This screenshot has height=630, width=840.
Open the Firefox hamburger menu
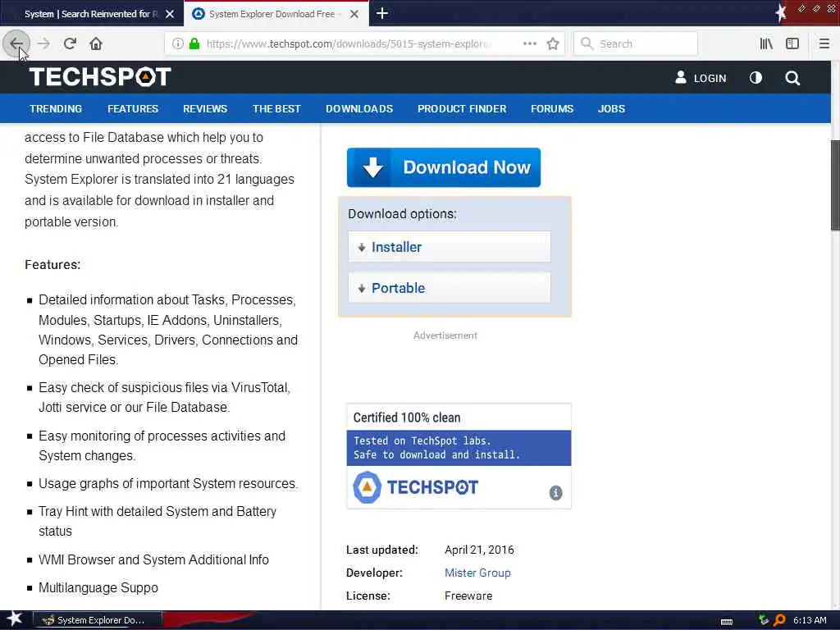(824, 43)
